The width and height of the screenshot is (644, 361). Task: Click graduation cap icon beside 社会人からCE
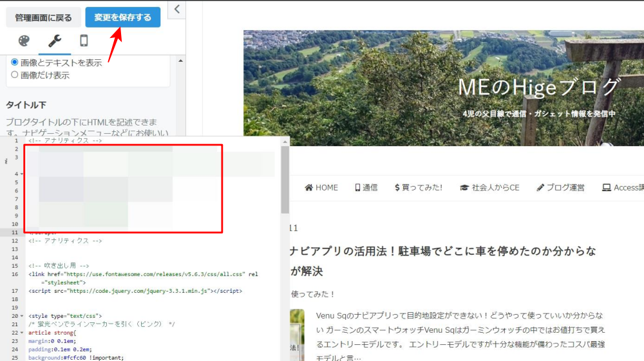tap(464, 187)
